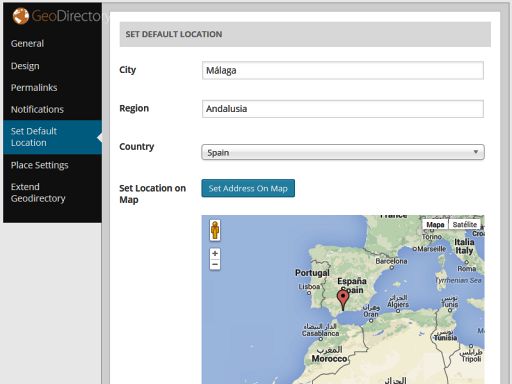Click the Algiers label on the map
Screen dimensions: 512x384
398,304
